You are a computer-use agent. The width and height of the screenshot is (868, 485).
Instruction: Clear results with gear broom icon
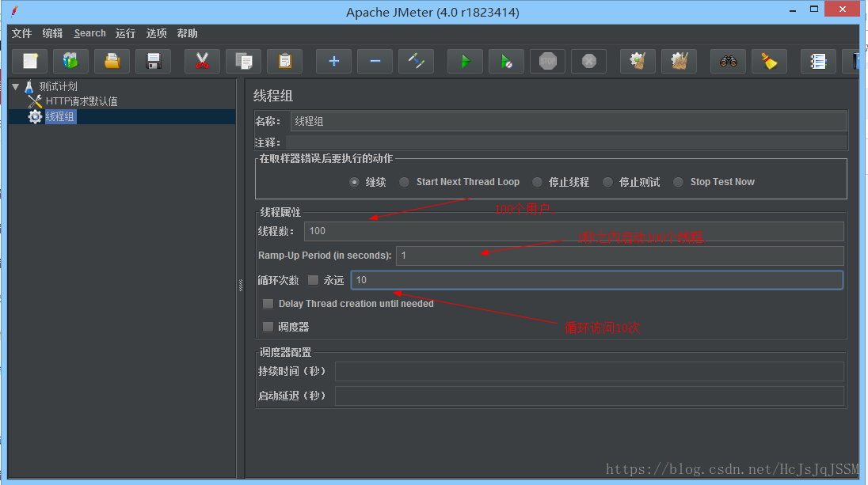638,61
